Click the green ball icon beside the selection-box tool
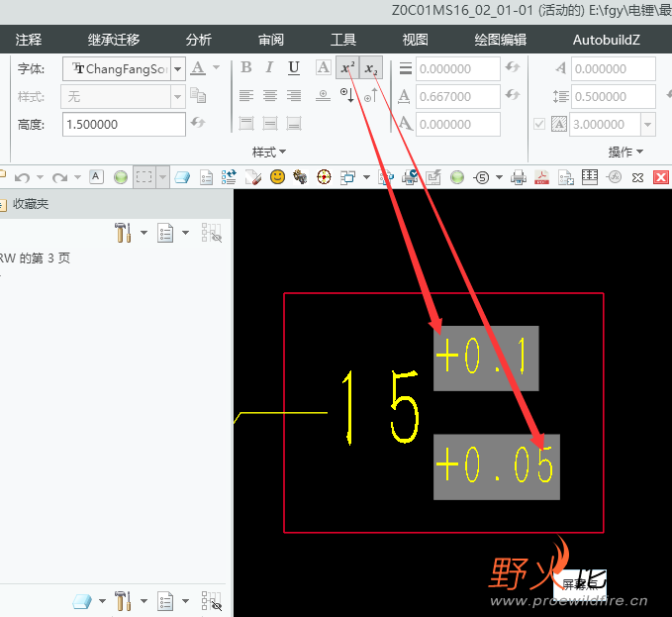672x617 pixels. click(x=121, y=177)
